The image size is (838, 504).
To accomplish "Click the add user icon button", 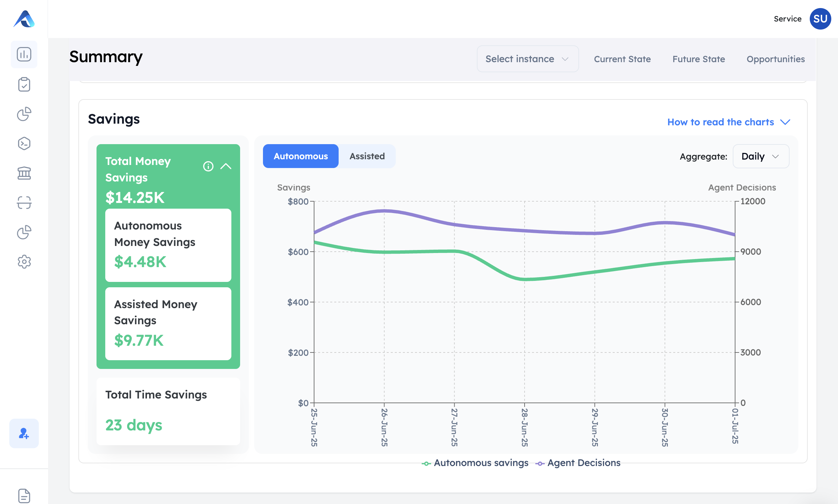I will coord(24,433).
